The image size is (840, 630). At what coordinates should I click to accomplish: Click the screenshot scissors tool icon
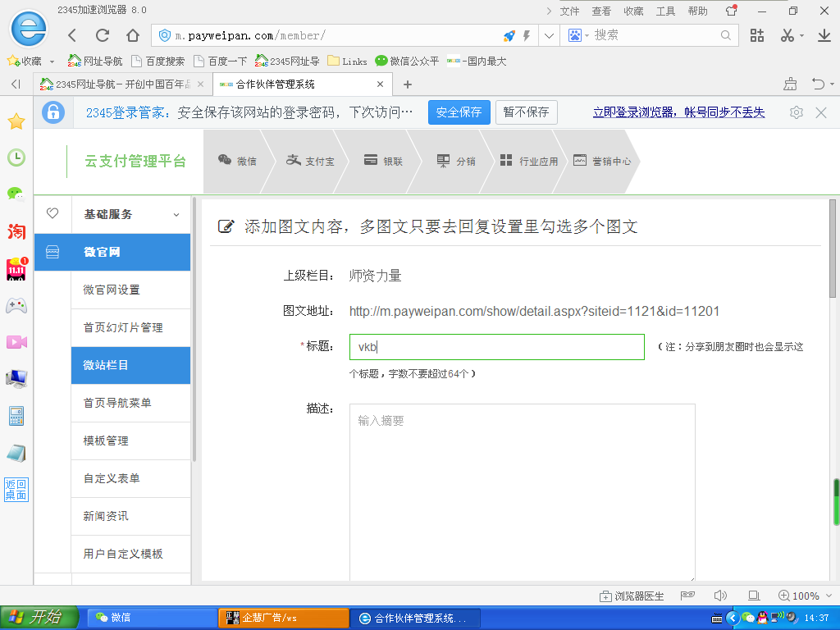pos(787,36)
